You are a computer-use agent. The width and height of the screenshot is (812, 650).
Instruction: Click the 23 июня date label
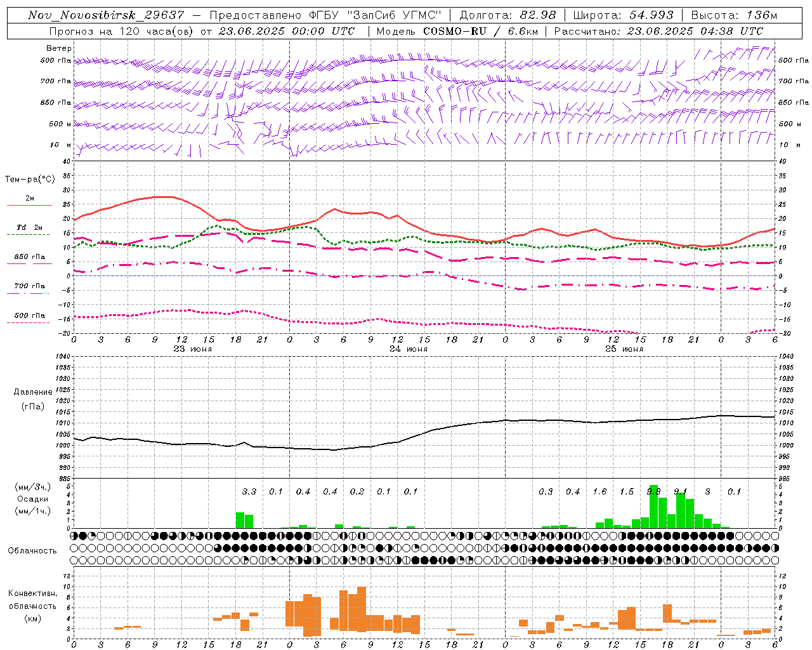point(193,349)
